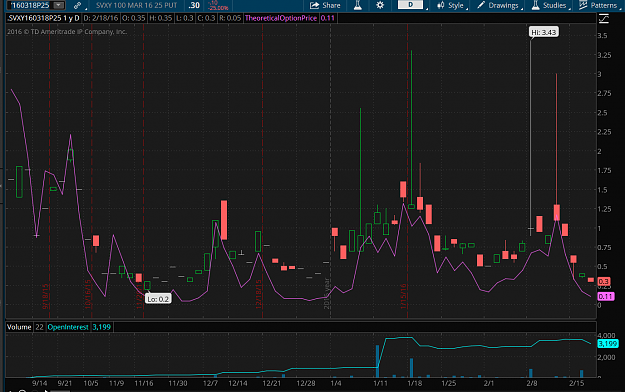Click the 2,000 level on volume axis

pyautogui.click(x=606, y=357)
